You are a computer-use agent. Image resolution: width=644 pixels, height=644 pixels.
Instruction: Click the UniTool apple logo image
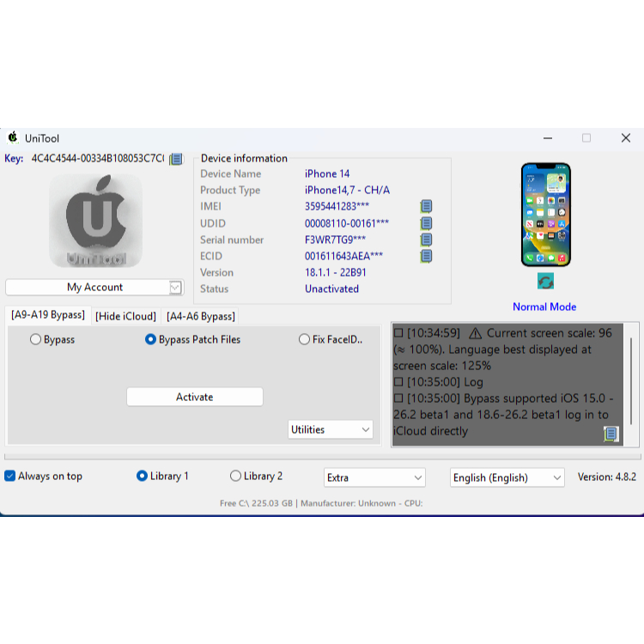tap(96, 221)
